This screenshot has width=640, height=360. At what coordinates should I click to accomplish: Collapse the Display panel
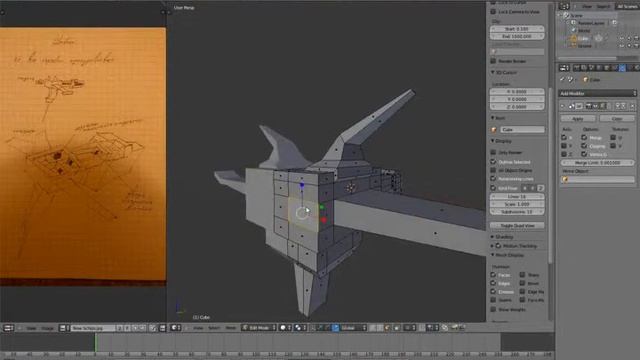click(492, 141)
